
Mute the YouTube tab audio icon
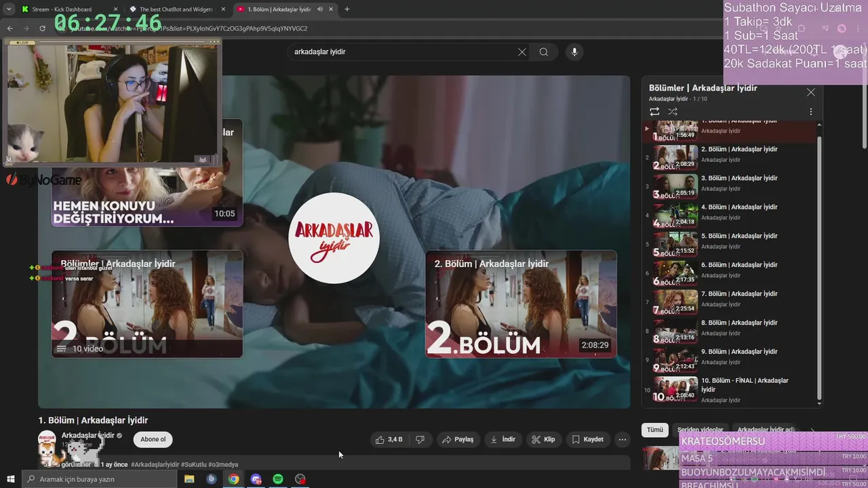pos(319,9)
